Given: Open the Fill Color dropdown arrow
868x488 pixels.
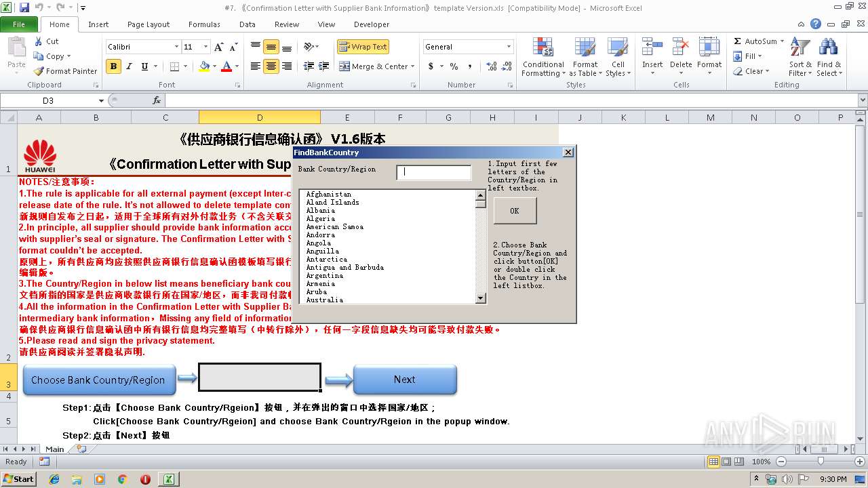Looking at the screenshot, I should pyautogui.click(x=214, y=66).
